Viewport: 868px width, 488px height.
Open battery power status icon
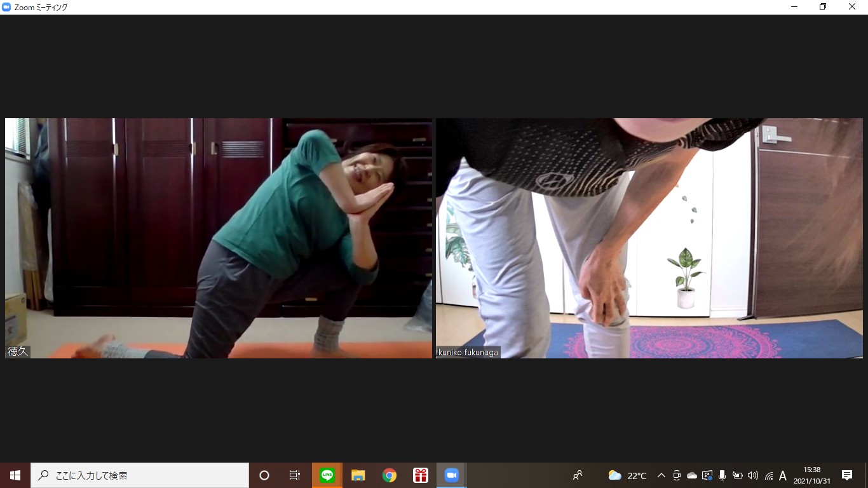click(x=738, y=475)
